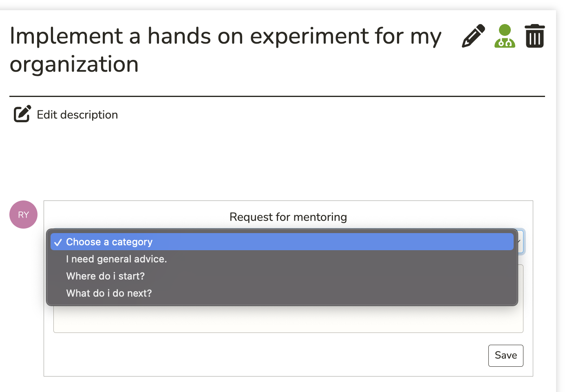The width and height of the screenshot is (565, 392).
Task: Pick 'I need general advice.' option
Action: point(117,259)
